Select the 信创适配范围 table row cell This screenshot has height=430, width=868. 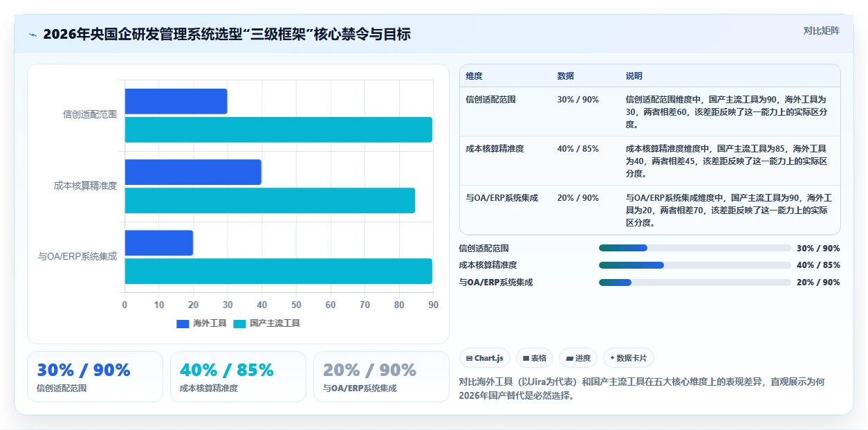point(491,100)
